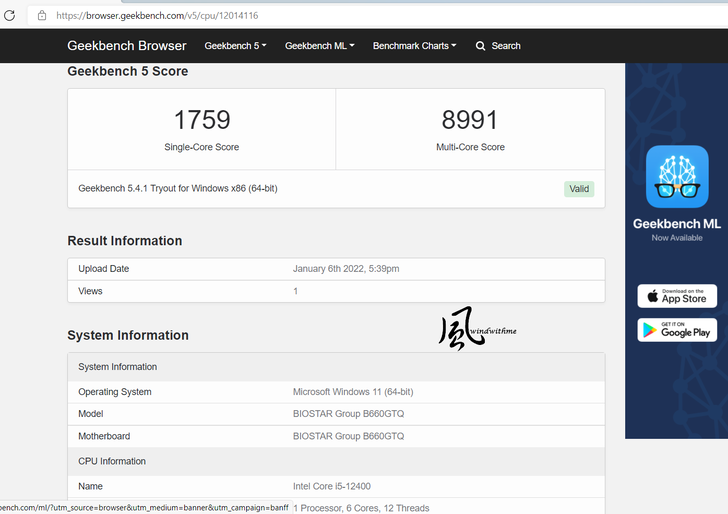Select the multi-core score 8991
The height and width of the screenshot is (514, 728).
pos(470,120)
